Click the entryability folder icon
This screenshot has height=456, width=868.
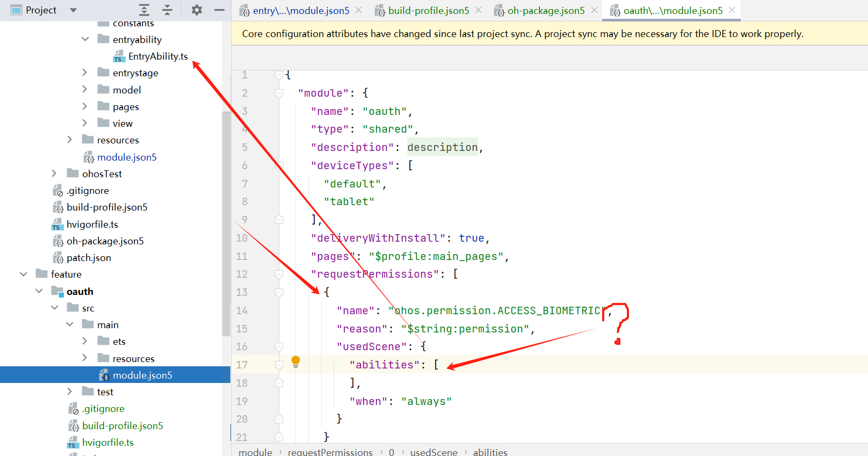tap(104, 39)
